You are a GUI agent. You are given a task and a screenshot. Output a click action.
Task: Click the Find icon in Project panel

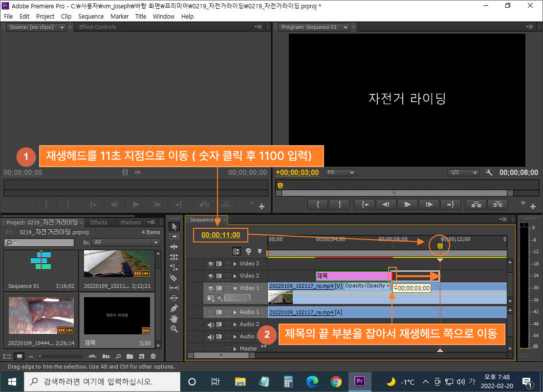pyautogui.click(x=118, y=356)
